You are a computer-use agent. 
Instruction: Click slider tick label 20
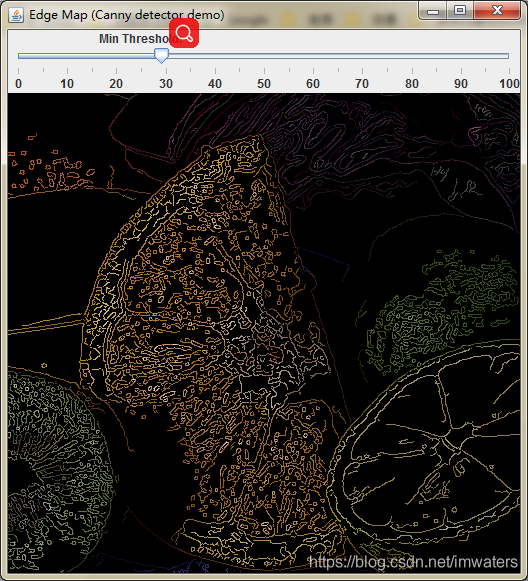point(116,84)
